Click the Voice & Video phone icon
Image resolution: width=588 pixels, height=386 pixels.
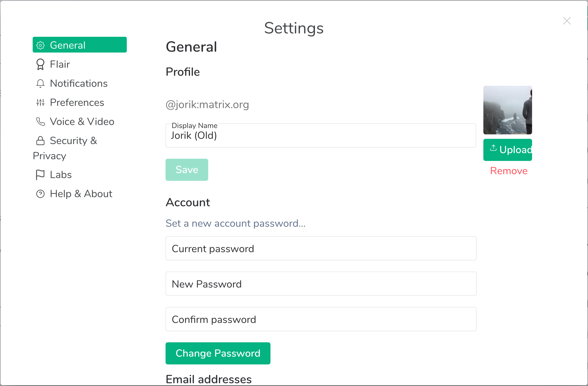(40, 122)
